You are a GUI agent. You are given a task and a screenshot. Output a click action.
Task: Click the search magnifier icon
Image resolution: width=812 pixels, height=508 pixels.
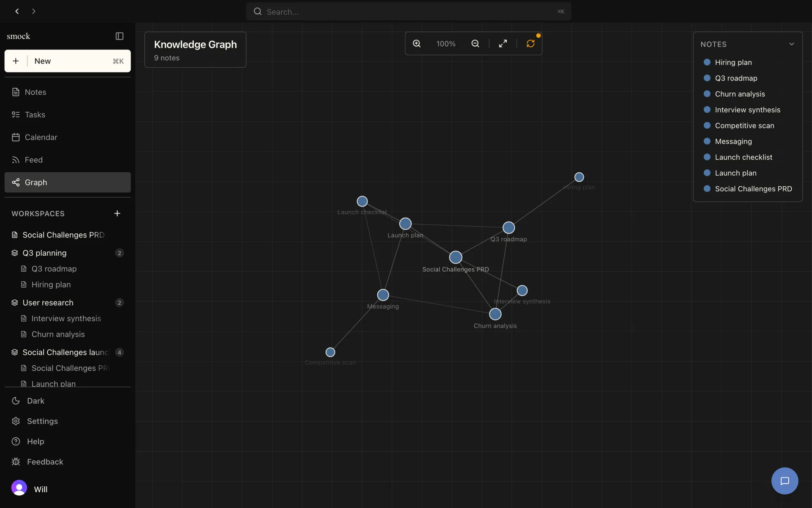click(x=258, y=11)
